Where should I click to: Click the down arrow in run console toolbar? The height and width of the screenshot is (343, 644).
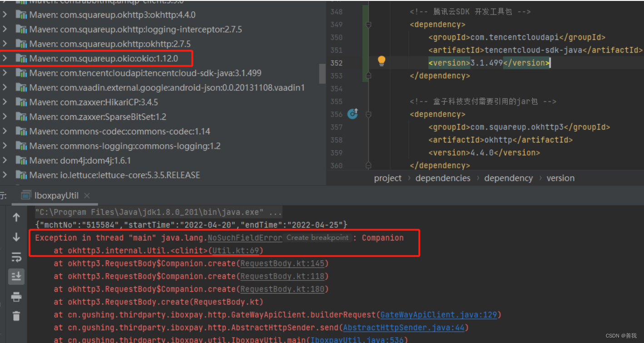coord(16,237)
